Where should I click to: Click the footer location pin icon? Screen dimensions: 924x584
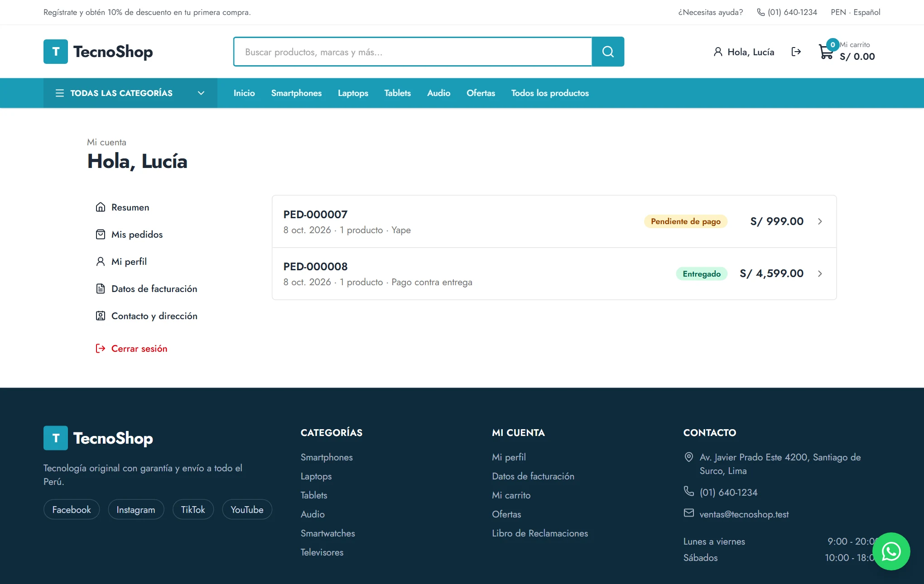click(688, 457)
